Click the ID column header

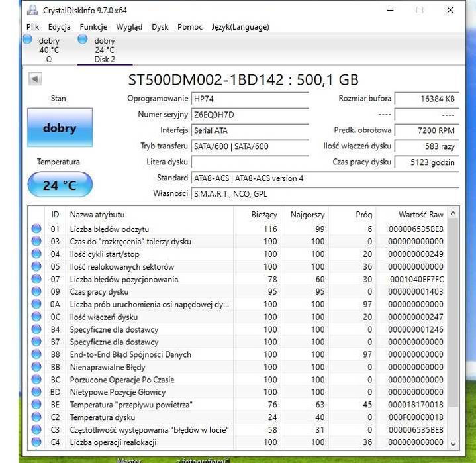point(55,215)
